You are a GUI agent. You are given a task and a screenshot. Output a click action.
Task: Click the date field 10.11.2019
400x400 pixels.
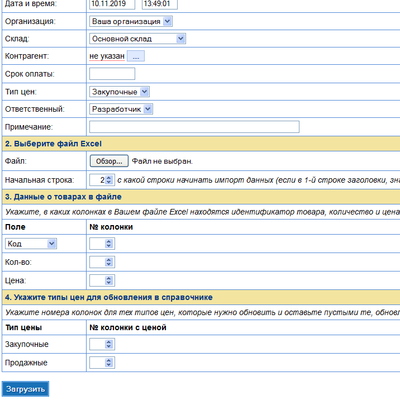point(112,4)
